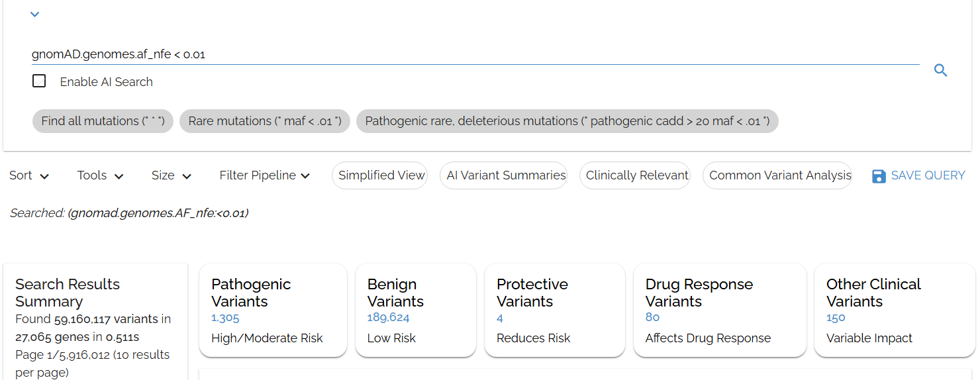Enable the AI Search checkbox
The height and width of the screenshot is (380, 980).
[40, 81]
